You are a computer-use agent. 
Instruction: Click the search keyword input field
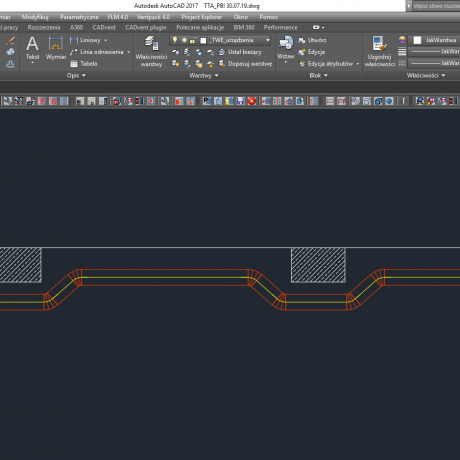(436, 6)
